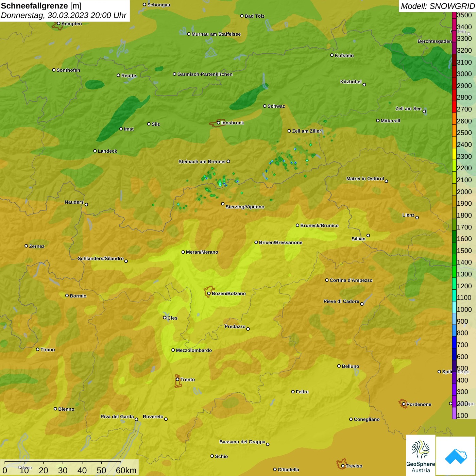Screen dimensions: 476x476
Task: Click the Treviso city marker
Action: coord(343,466)
